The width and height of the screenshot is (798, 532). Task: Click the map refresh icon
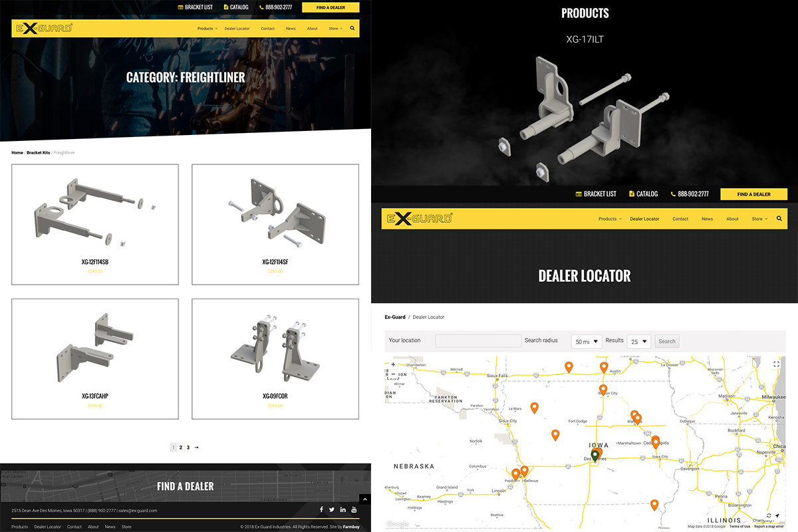(x=769, y=515)
